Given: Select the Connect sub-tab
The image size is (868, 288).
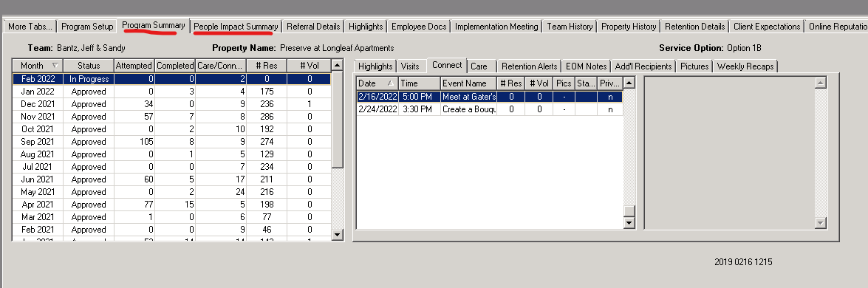Looking at the screenshot, I should click(447, 65).
